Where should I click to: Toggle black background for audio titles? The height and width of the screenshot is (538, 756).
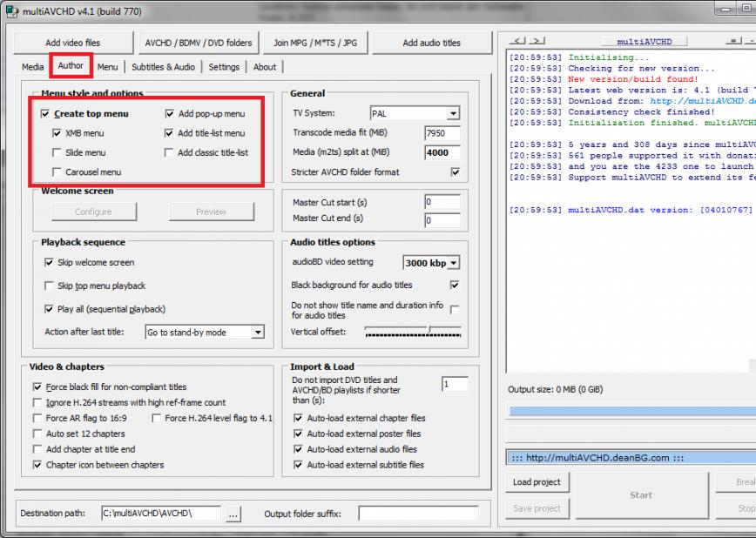tap(455, 286)
